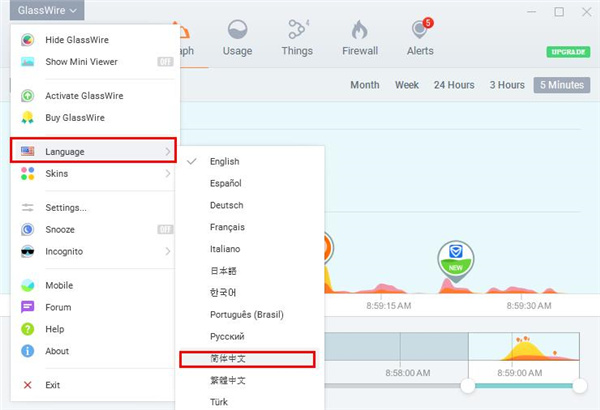Click the Activate GlassWire green arrow icon
600x410 pixels.
(x=28, y=96)
